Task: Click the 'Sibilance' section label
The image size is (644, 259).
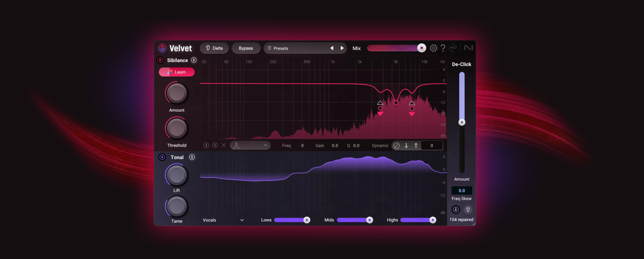Action: (177, 60)
